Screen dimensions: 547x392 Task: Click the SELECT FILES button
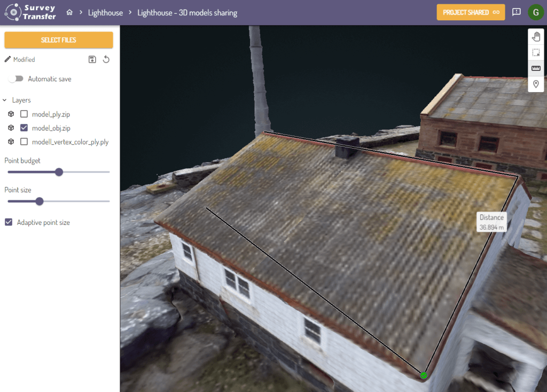click(59, 40)
